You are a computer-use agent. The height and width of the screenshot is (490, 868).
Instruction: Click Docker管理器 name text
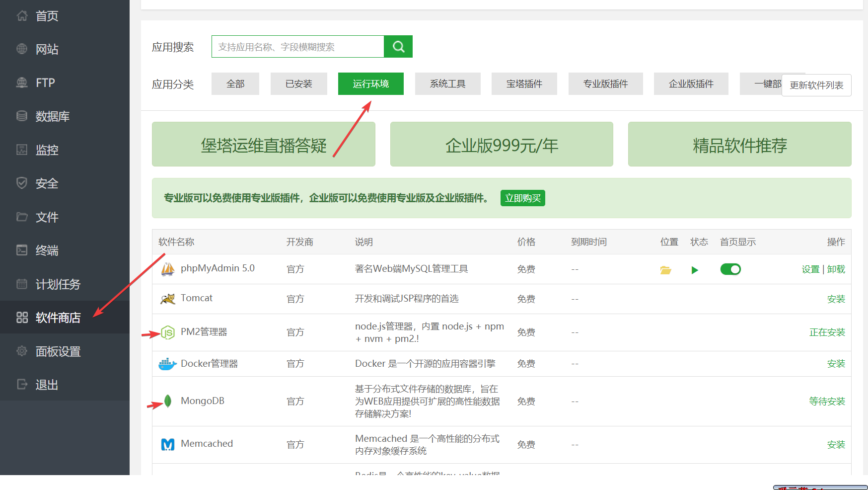pyautogui.click(x=209, y=364)
